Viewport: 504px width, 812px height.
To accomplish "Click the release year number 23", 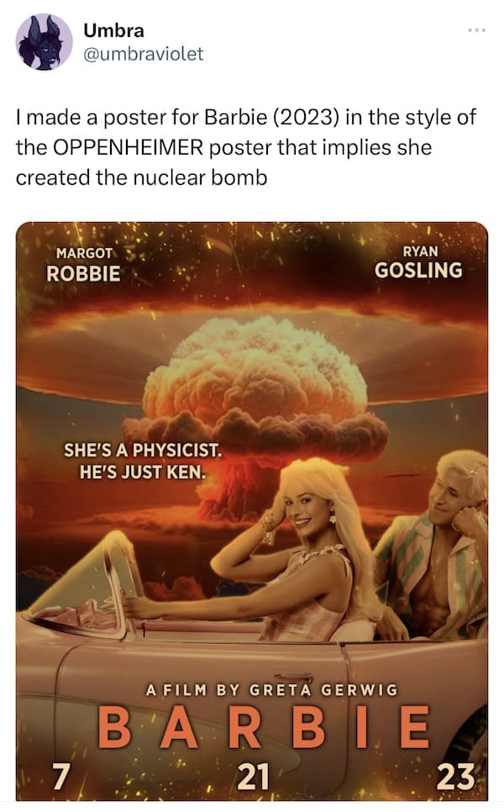I will pos(454,777).
